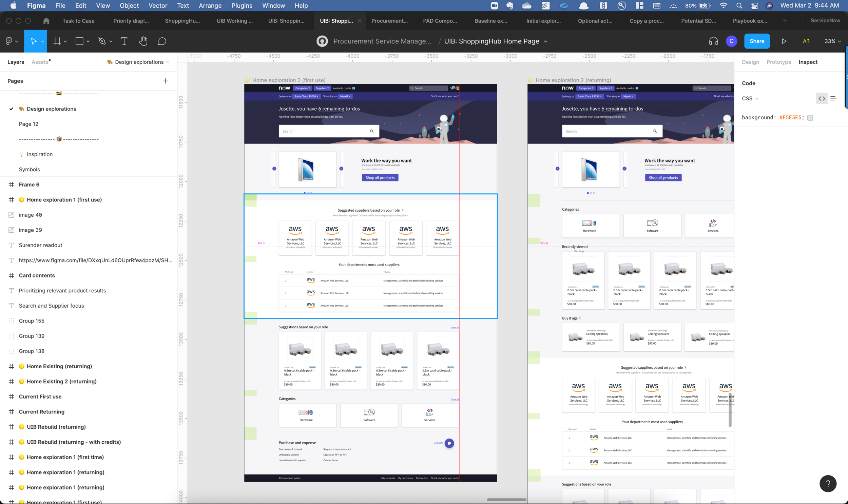Select the Move tool in toolbar

pyautogui.click(x=34, y=41)
